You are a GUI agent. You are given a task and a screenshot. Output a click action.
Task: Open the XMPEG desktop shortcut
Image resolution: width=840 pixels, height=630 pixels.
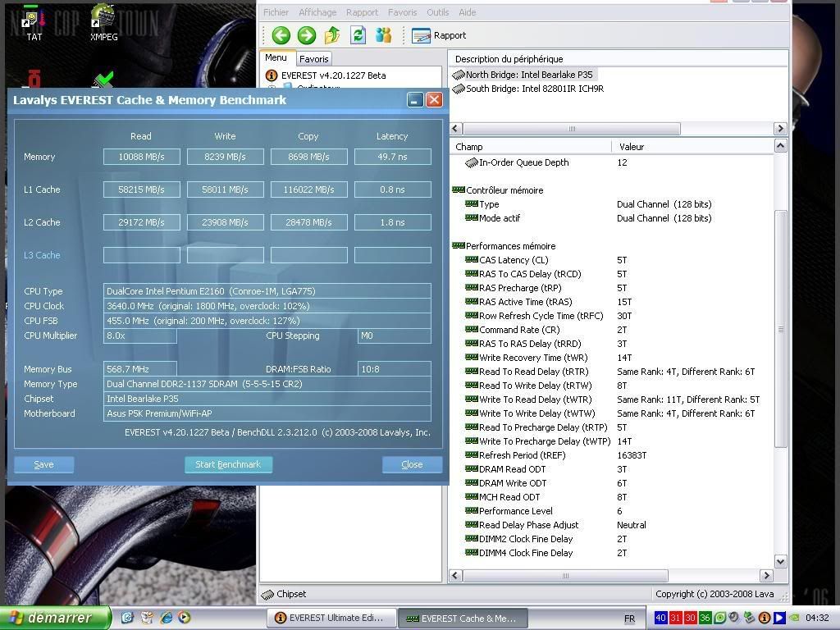pos(103,21)
